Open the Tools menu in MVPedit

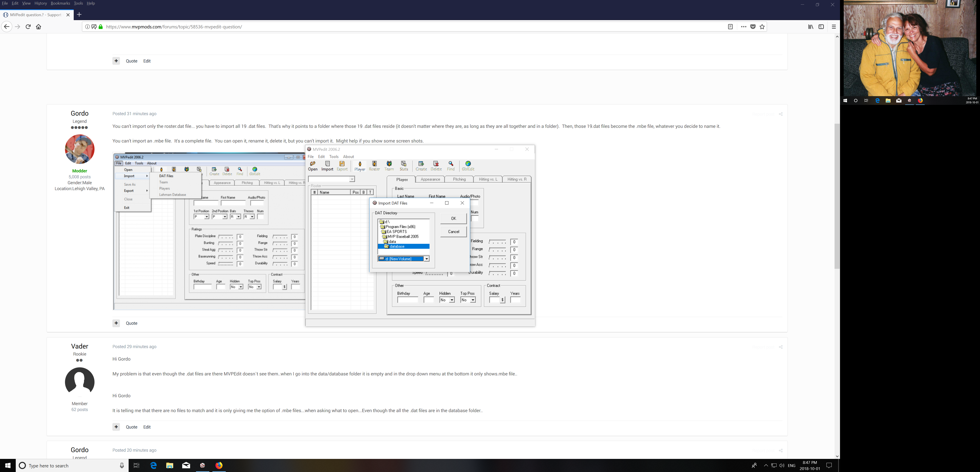click(334, 157)
